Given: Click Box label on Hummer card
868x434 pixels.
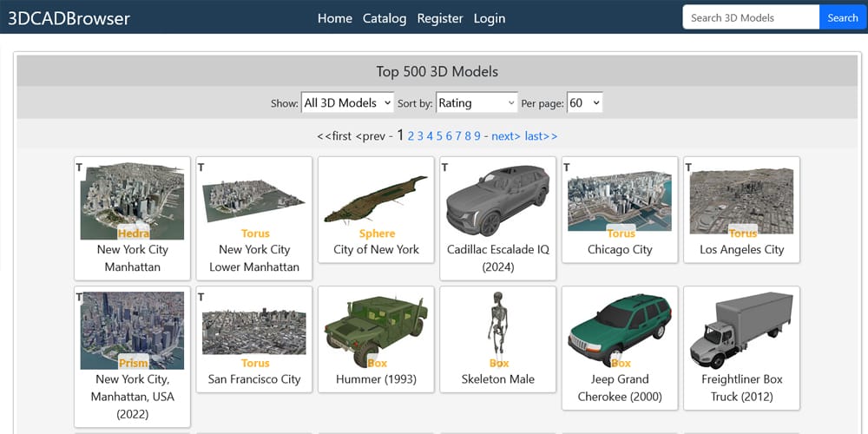Looking at the screenshot, I should 377,363.
